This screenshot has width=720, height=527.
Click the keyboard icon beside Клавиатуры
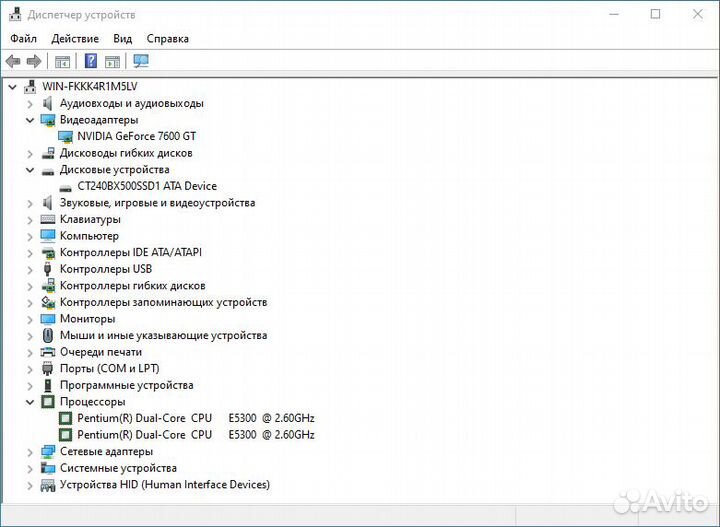point(48,219)
